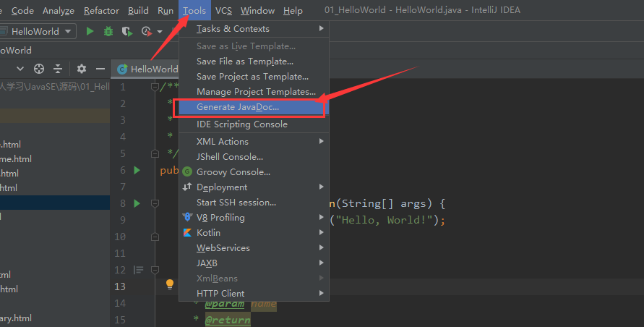Click the doc comment icon on line 12
Screen dimensions: 644x327
[138, 270]
